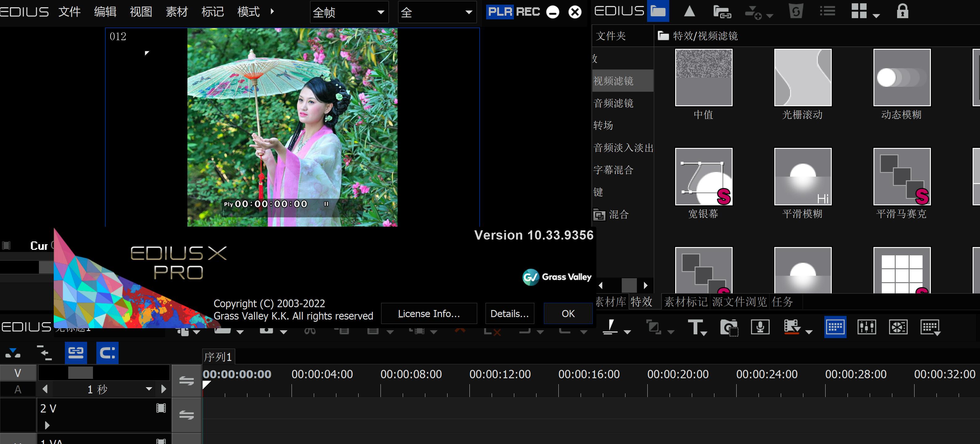
Task: Click the add-to-timeline icon with plus
Action: pyautogui.click(x=754, y=12)
